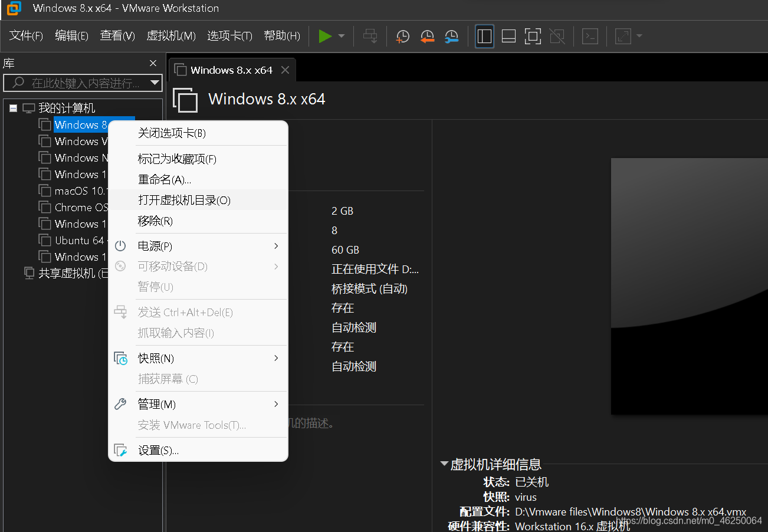The height and width of the screenshot is (532, 768).
Task: Close the 库 library panel
Action: 153,63
